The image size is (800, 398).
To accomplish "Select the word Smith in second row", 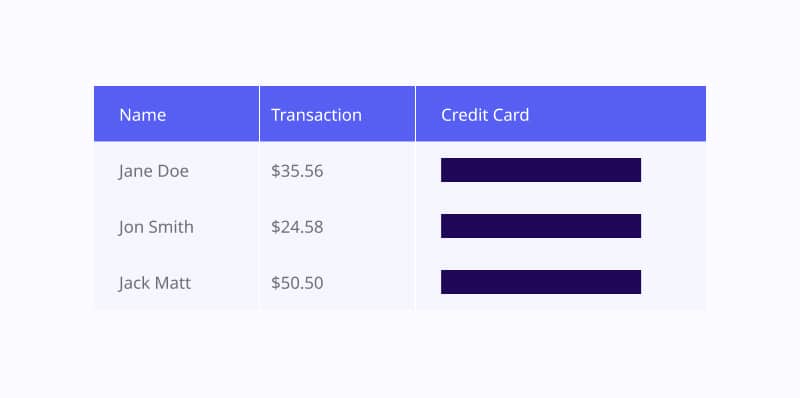I will (172, 227).
